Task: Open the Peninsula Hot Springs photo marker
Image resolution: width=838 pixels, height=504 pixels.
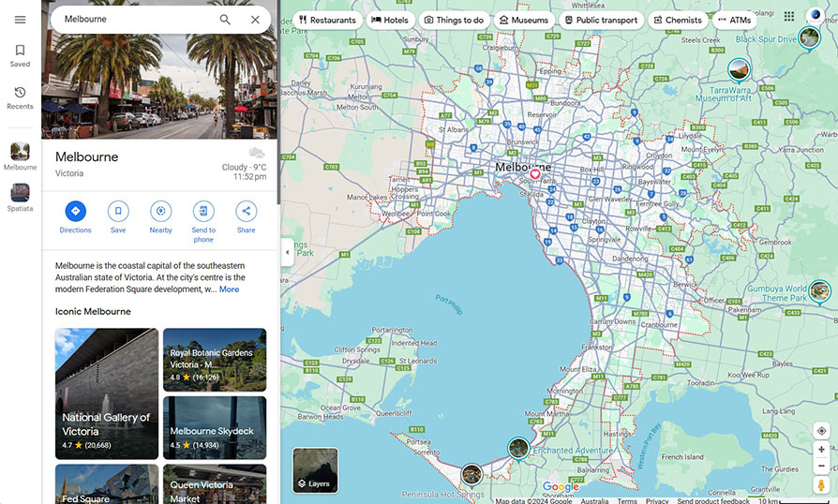Action: pyautogui.click(x=471, y=474)
